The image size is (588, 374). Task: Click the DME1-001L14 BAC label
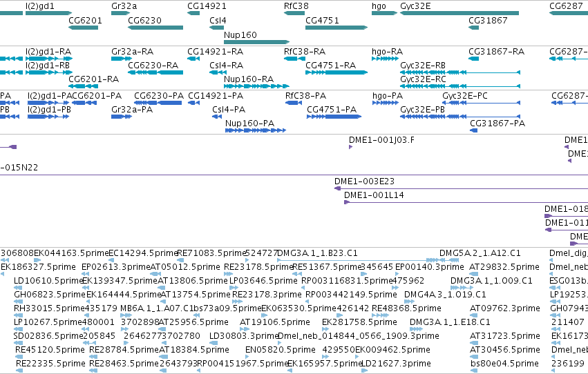coord(374,195)
